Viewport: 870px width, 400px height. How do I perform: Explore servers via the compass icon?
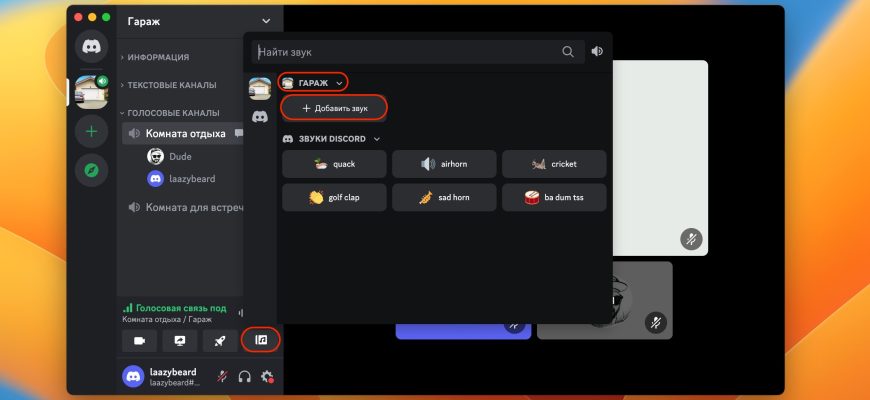(x=91, y=170)
